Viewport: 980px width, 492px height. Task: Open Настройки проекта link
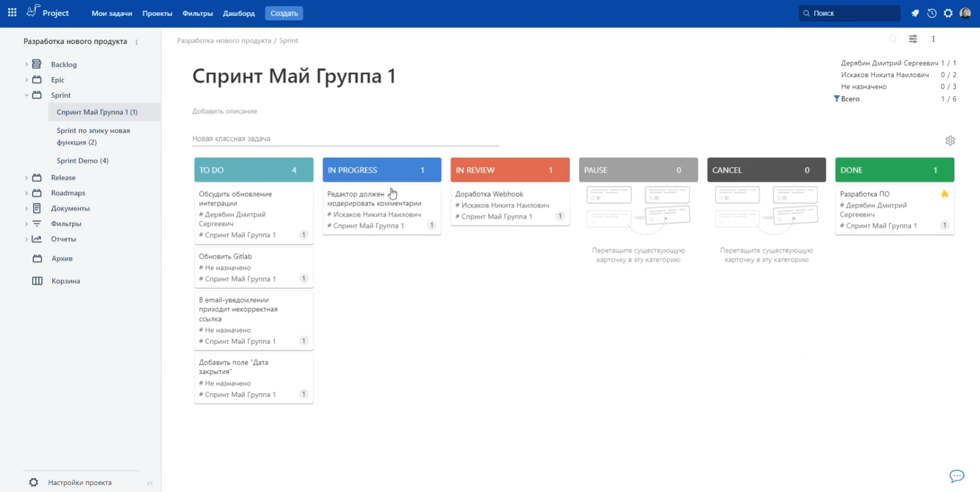80,482
